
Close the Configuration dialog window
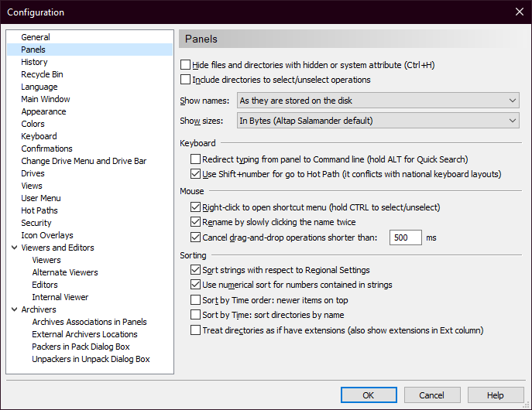click(x=519, y=12)
